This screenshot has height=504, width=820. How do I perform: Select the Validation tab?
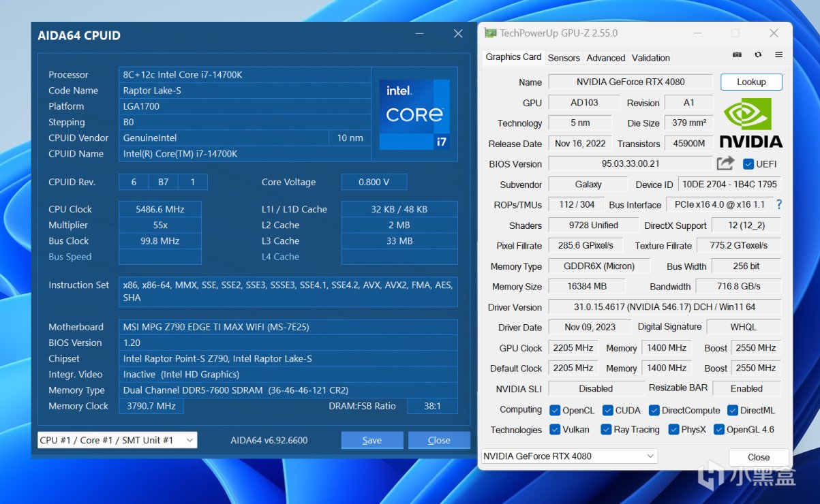(650, 58)
